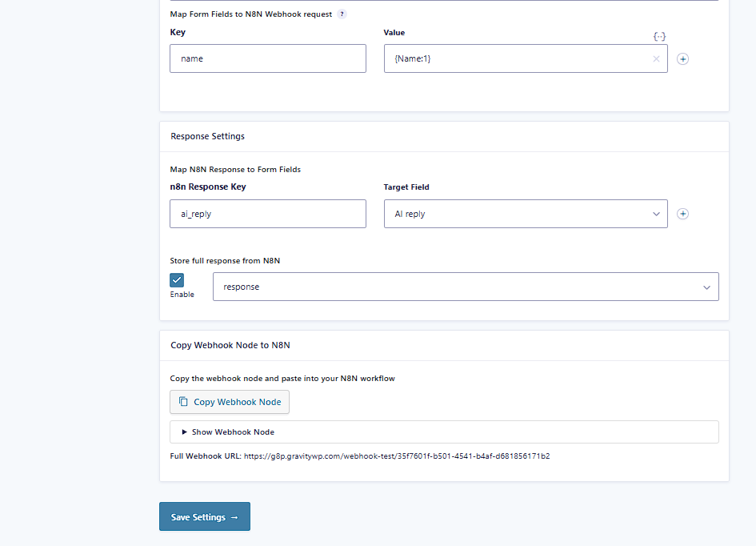This screenshot has height=546, width=756.
Task: Click the Response Settings section header
Action: 207,136
